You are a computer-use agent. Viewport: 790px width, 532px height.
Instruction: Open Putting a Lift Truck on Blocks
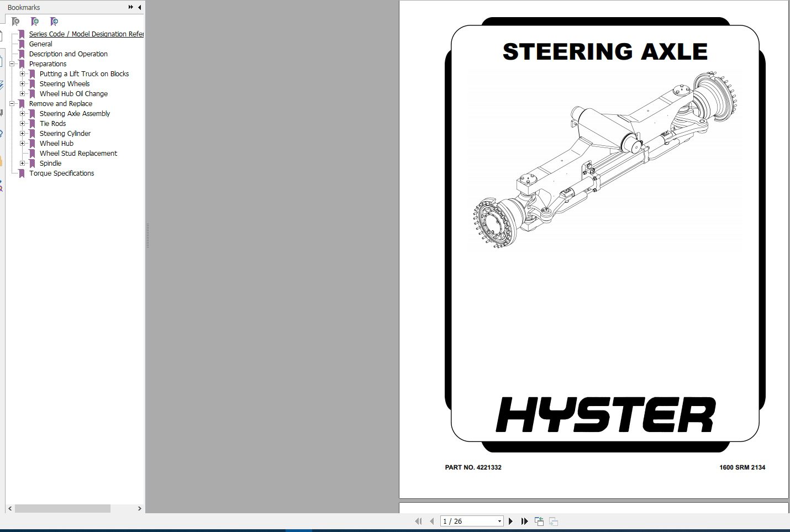tap(84, 74)
